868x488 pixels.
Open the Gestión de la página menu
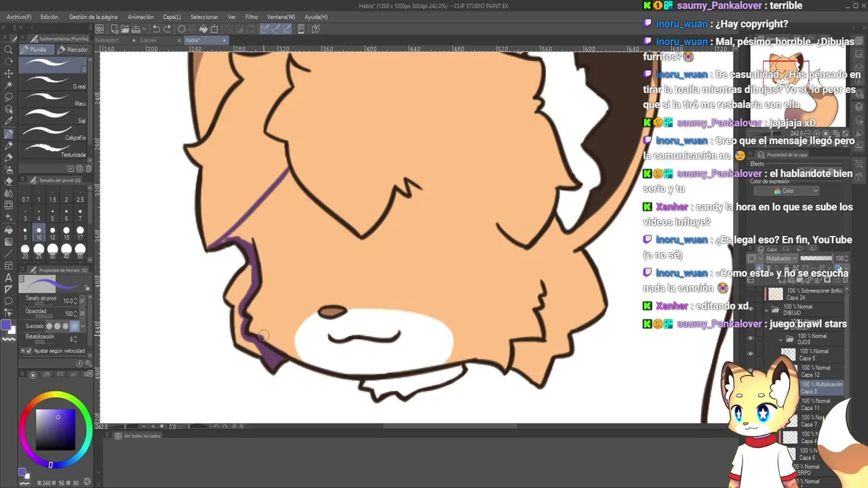click(93, 17)
